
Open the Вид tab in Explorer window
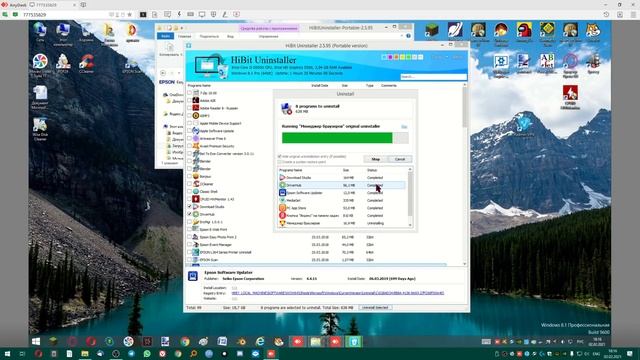pyautogui.click(x=230, y=36)
